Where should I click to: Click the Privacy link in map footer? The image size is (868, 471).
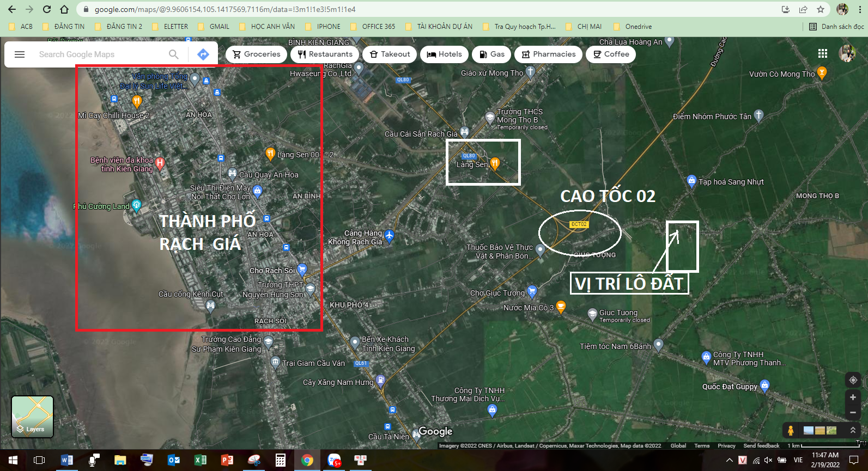tap(726, 446)
